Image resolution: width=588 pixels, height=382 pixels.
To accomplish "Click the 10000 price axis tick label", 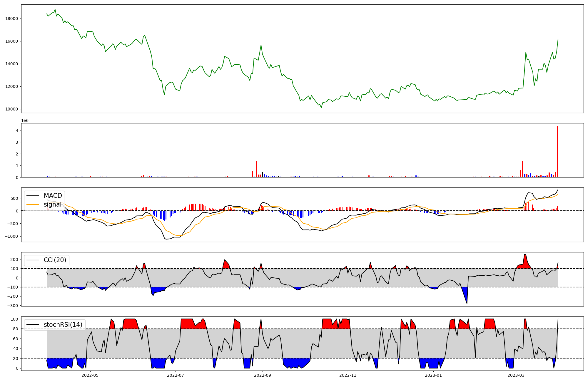I will (12, 109).
